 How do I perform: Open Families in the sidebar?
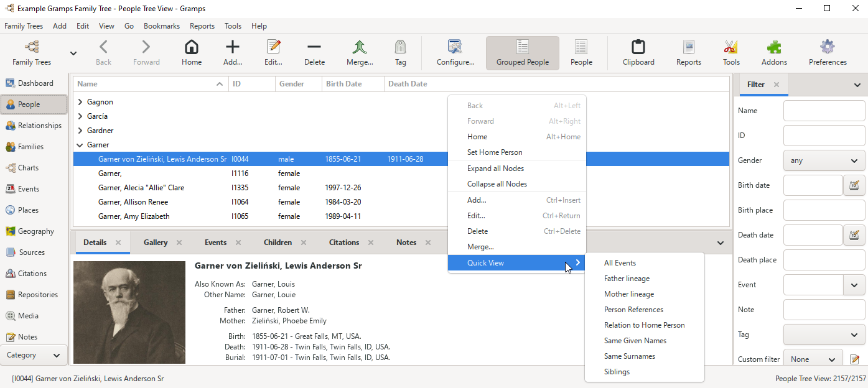pyautogui.click(x=34, y=147)
